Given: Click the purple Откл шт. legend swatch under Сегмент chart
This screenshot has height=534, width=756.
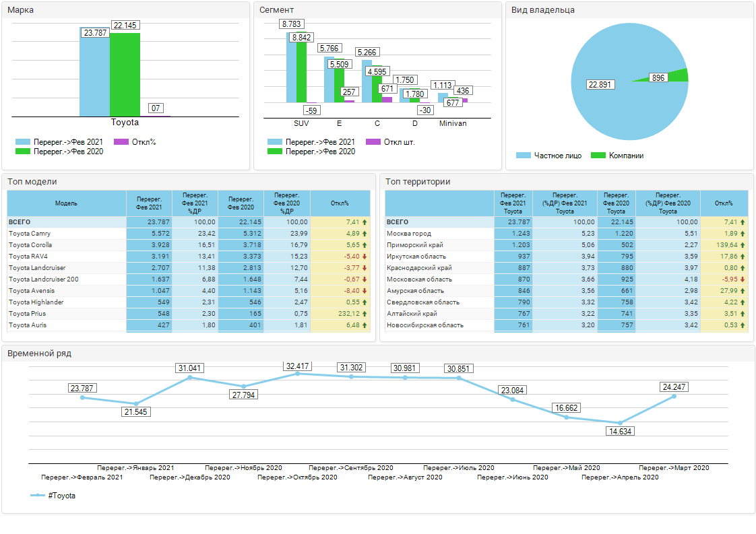Looking at the screenshot, I should [373, 142].
